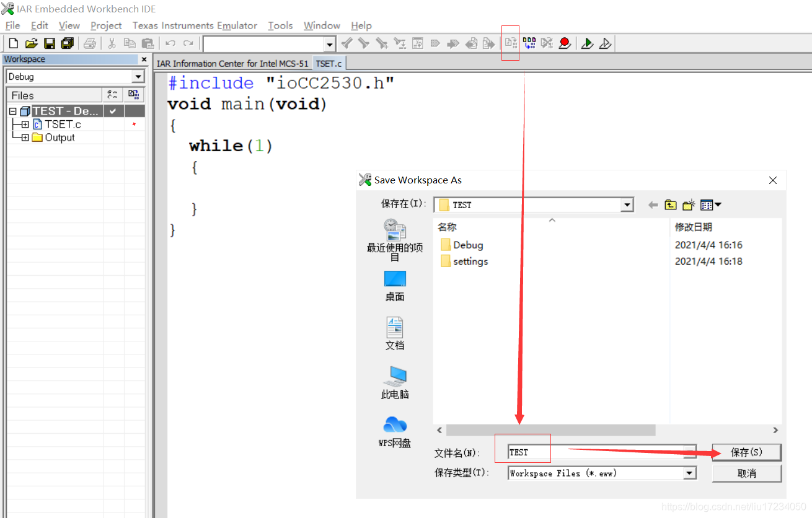Open the Project menu
The width and height of the screenshot is (812, 518).
tap(106, 25)
